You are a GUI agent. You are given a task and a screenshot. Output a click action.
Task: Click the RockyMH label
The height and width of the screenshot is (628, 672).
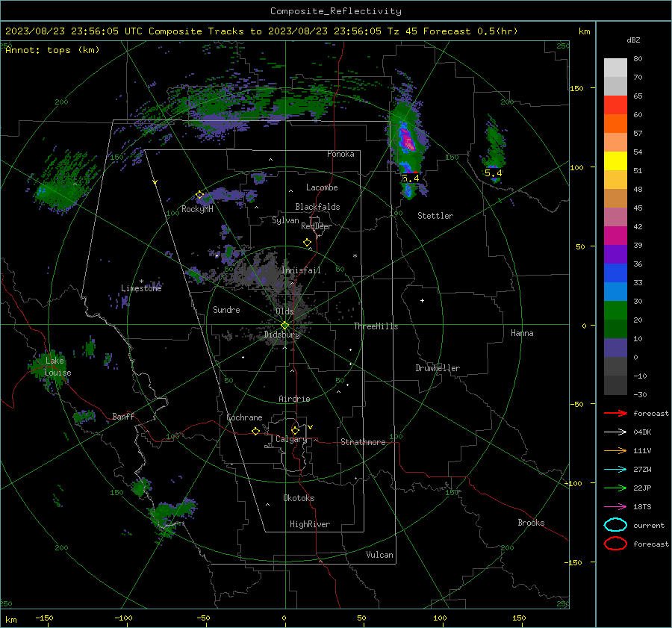coord(197,209)
